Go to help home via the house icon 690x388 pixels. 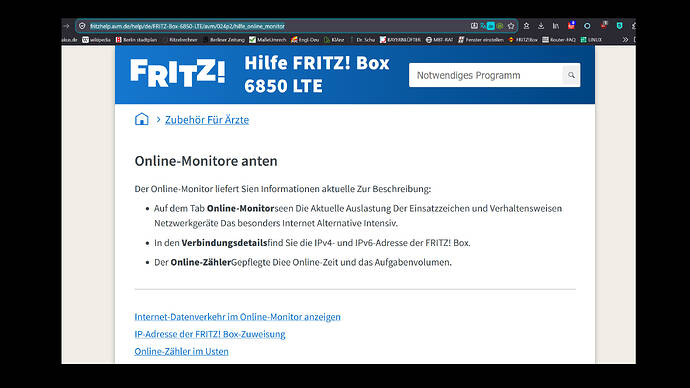(x=142, y=119)
